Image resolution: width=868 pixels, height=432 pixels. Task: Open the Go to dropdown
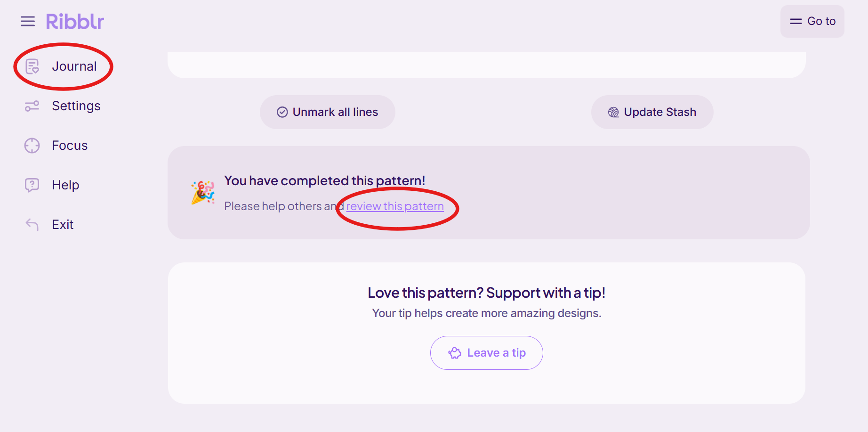[812, 21]
